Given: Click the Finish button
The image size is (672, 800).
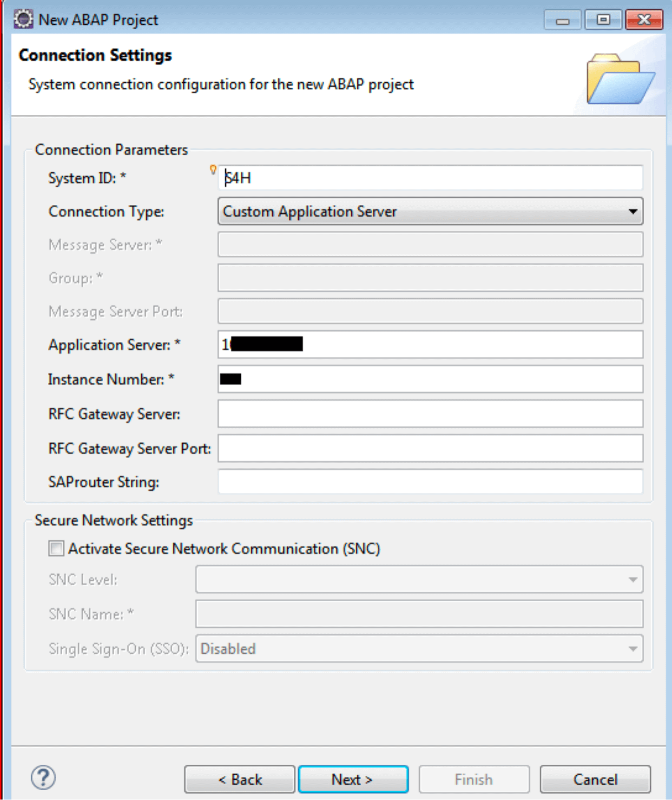Looking at the screenshot, I should coord(474,779).
